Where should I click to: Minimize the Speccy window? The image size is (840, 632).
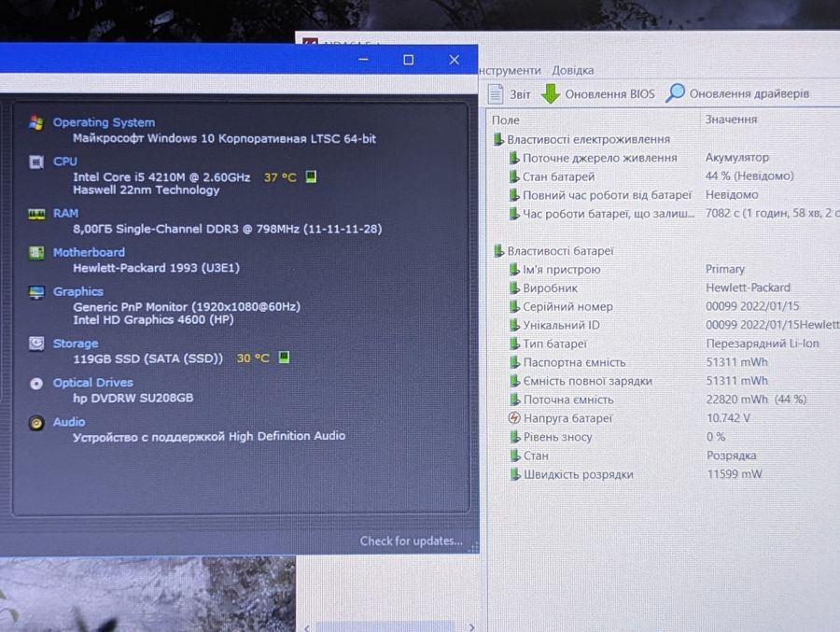pyautogui.click(x=363, y=60)
